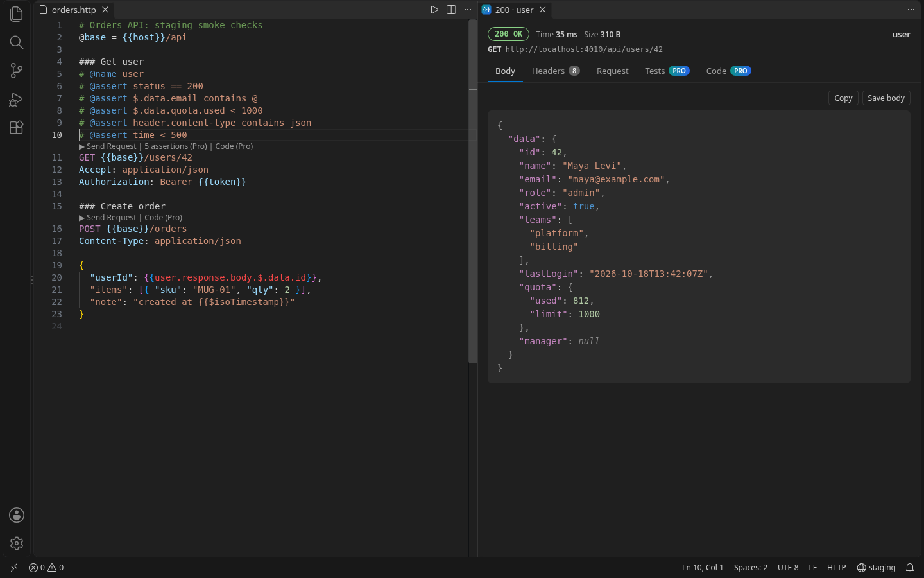Viewport: 924px width, 578px height.
Task: Open the Manage settings gear icon
Action: pos(17,543)
